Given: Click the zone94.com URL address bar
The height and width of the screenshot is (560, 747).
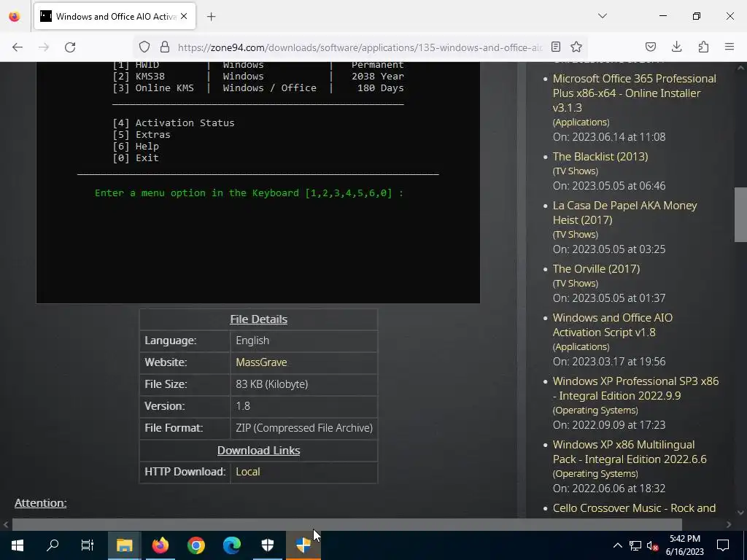Looking at the screenshot, I should tap(360, 47).
